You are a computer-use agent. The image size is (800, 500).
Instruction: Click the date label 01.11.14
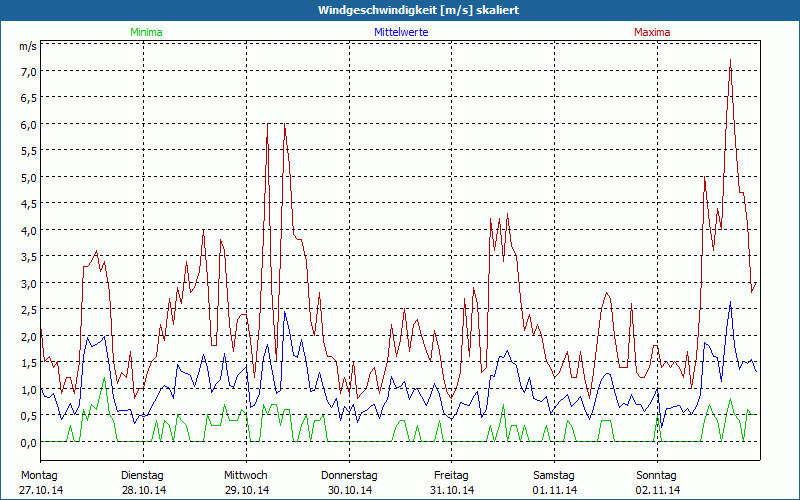pyautogui.click(x=554, y=490)
